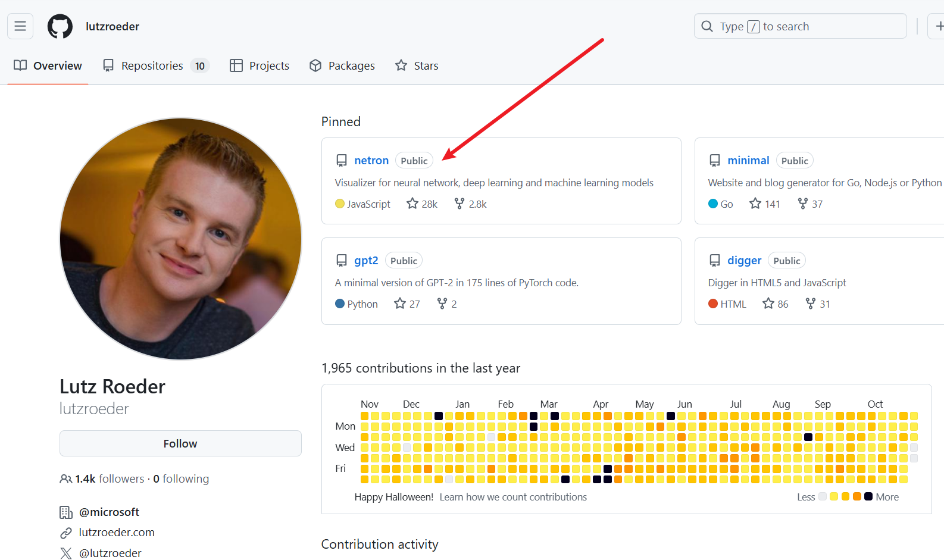Open the hamburger navigation menu
Screen dimensions: 944x560
point(20,26)
